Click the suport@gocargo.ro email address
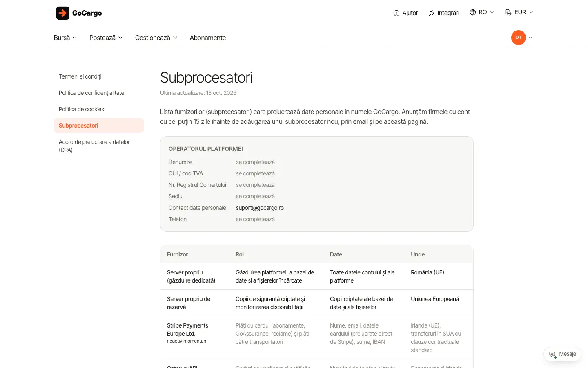Image resolution: width=588 pixels, height=368 pixels. pos(260,208)
